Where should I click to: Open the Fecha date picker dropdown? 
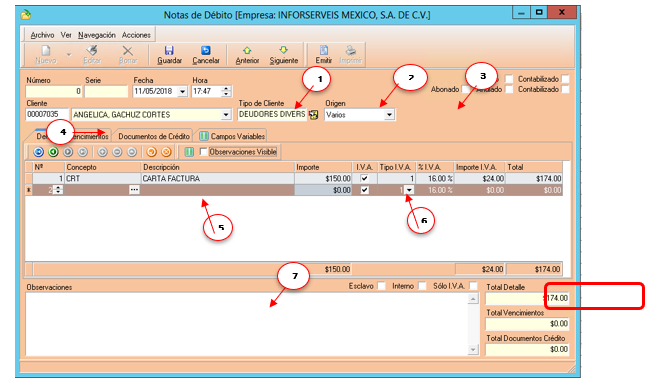pos(183,91)
